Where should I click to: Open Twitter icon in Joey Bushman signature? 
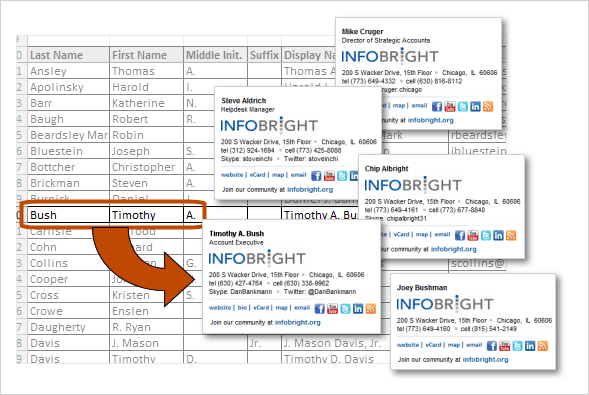pyautogui.click(x=517, y=346)
